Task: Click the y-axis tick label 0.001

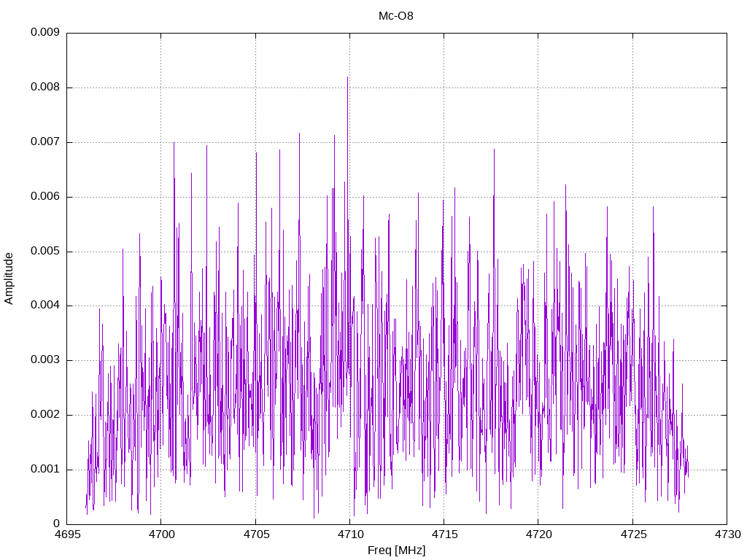Action: [x=45, y=469]
